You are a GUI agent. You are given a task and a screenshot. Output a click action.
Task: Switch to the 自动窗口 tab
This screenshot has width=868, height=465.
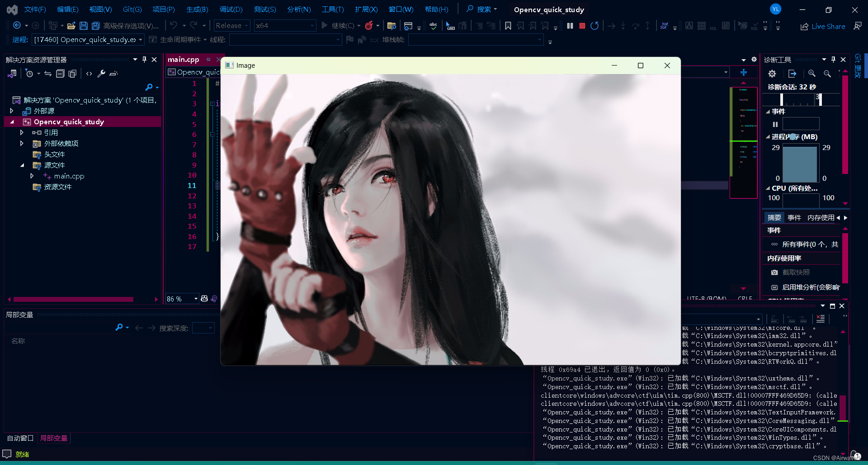point(20,438)
